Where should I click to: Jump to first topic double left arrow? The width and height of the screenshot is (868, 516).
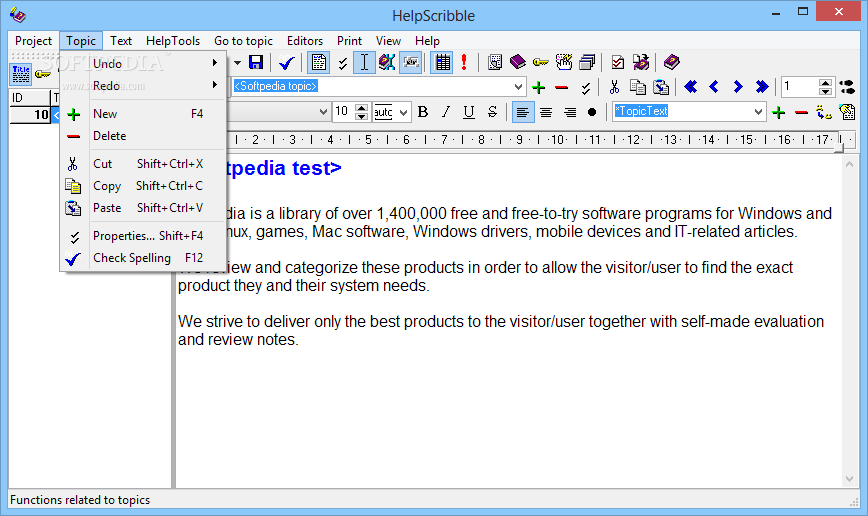tap(690, 87)
